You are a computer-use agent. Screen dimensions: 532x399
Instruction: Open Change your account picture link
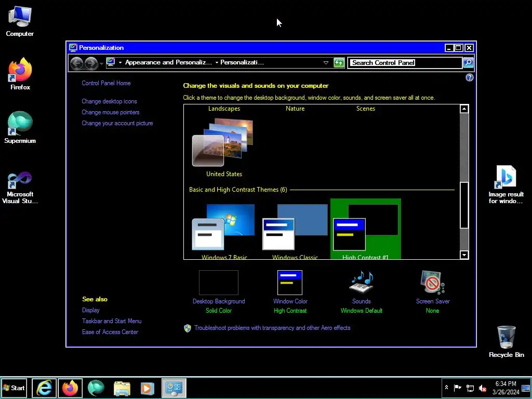[x=117, y=123]
